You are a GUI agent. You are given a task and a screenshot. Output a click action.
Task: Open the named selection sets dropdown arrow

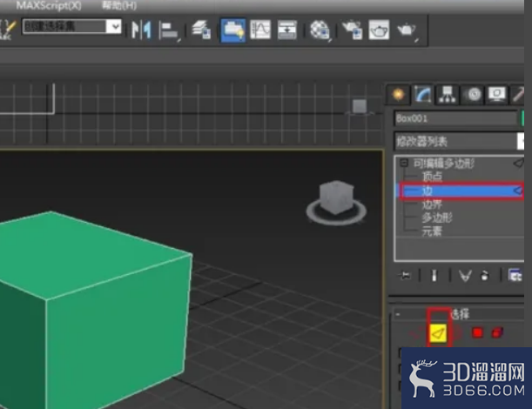(114, 26)
